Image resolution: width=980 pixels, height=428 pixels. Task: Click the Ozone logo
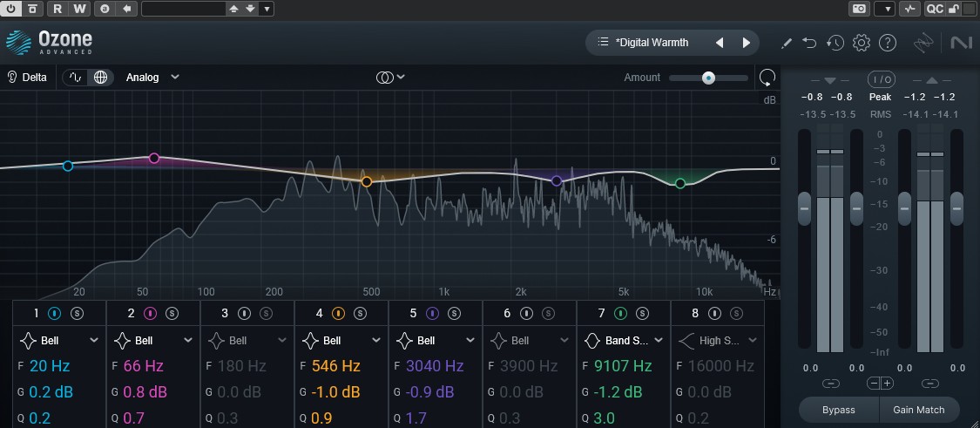pyautogui.click(x=50, y=42)
